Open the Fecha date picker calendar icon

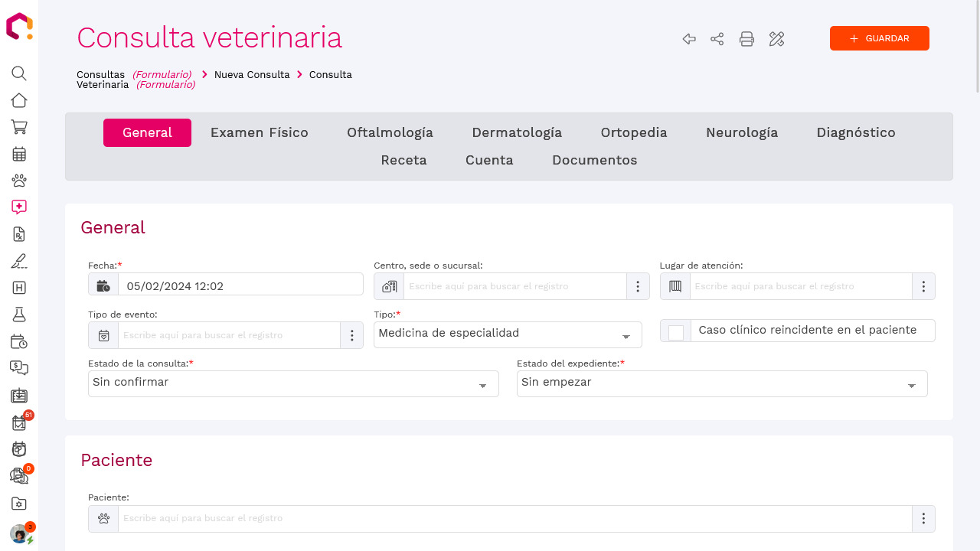tap(103, 284)
